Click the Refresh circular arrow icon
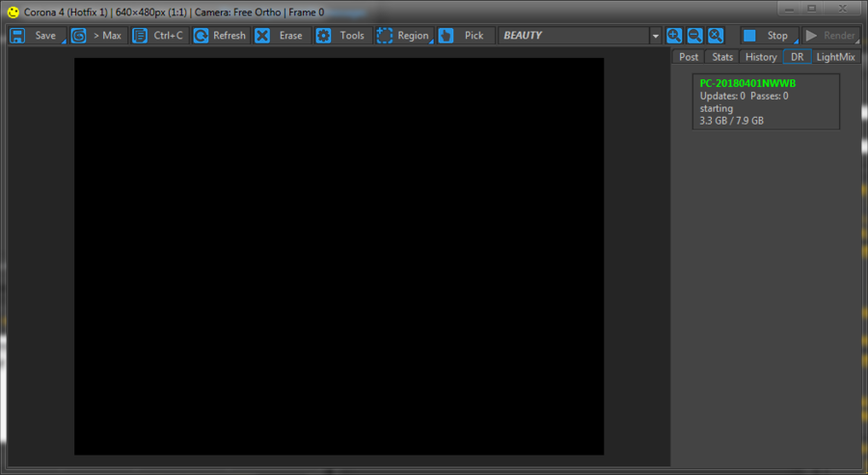 pos(201,36)
